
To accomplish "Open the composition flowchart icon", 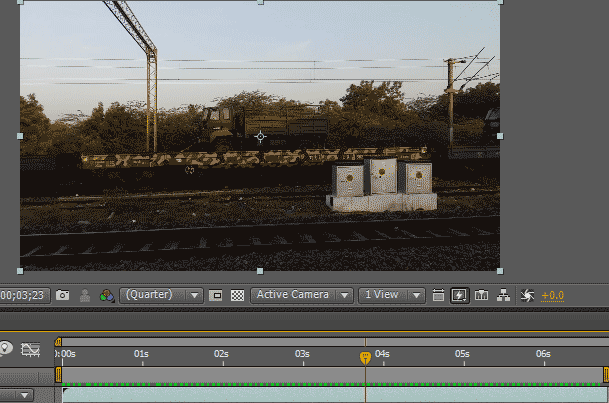I will pos(503,295).
